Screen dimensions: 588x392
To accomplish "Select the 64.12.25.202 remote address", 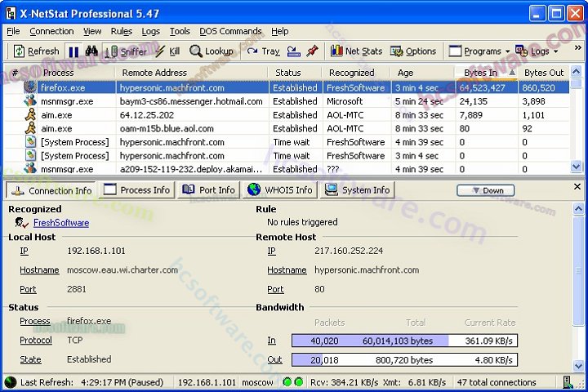I will [x=147, y=115].
